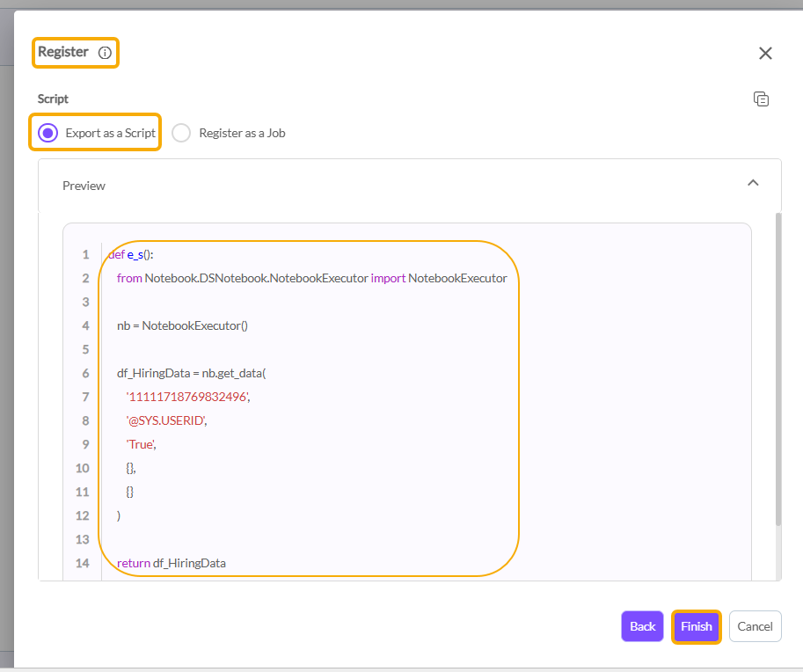Click Finish to complete the export
The image size is (803, 672).
coord(696,626)
